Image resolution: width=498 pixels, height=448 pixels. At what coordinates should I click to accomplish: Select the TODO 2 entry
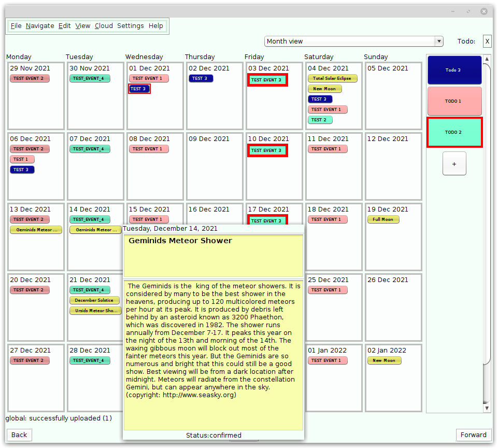[x=454, y=132]
